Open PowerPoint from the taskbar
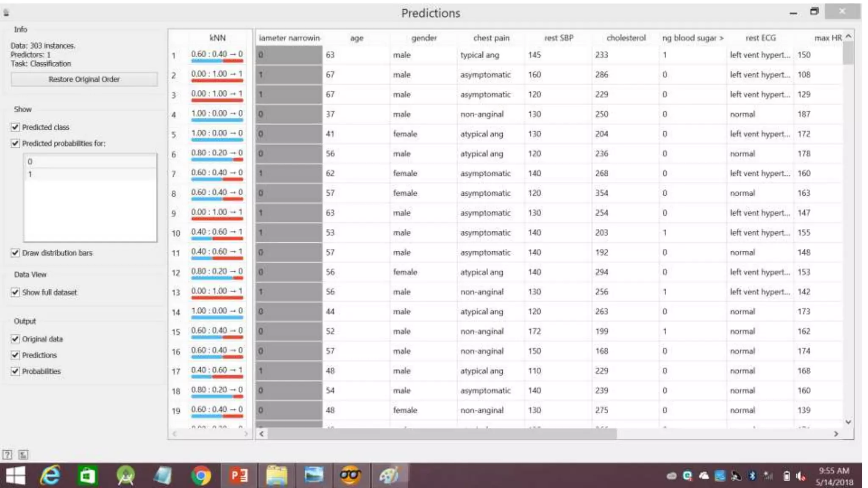 [x=239, y=475]
